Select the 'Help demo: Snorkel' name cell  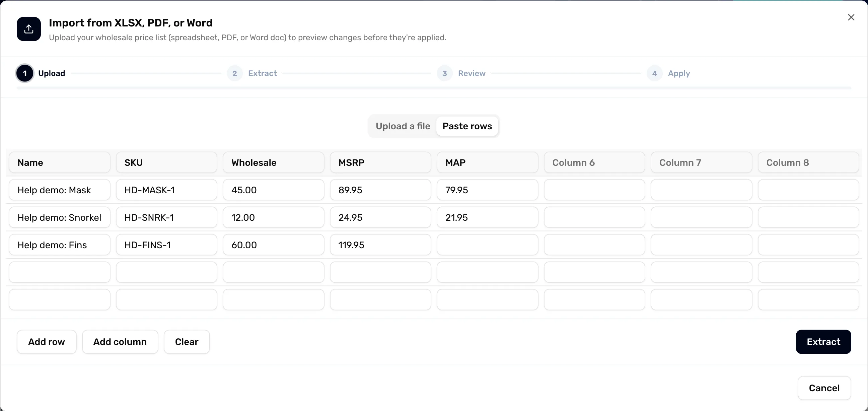tap(60, 217)
